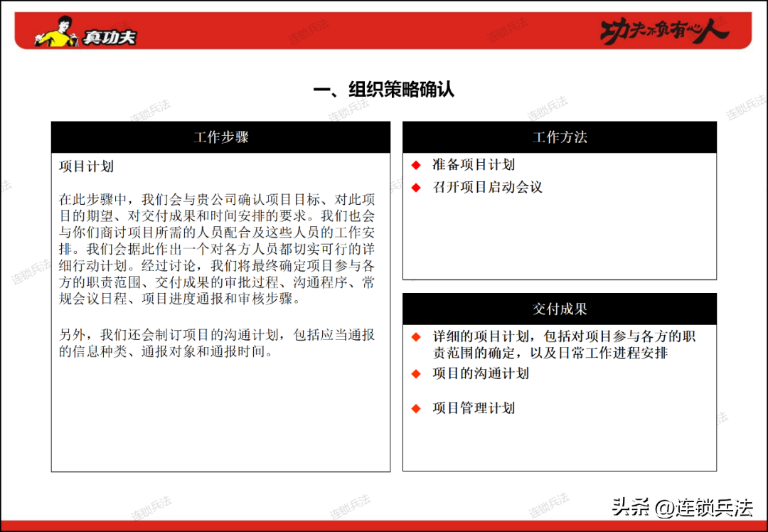Viewport: 768px width, 532px height.
Task: Click the line starting 与你们商讨项目所需
Action: click(x=217, y=232)
